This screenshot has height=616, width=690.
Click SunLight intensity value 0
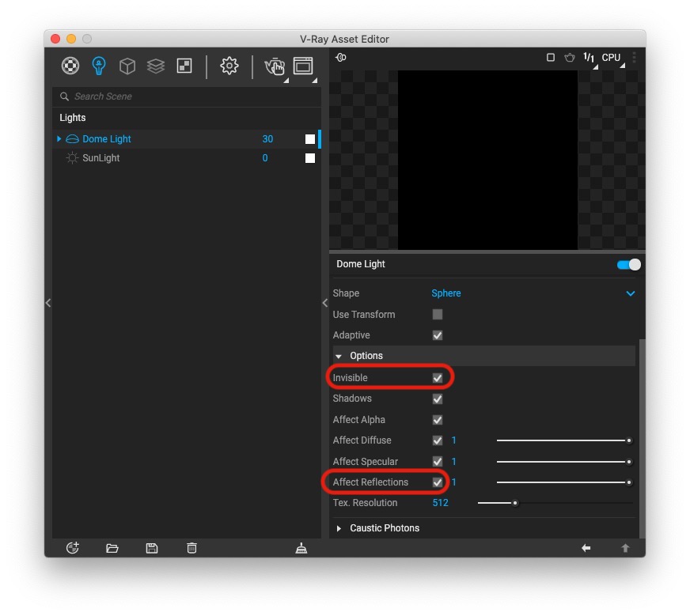pos(265,158)
